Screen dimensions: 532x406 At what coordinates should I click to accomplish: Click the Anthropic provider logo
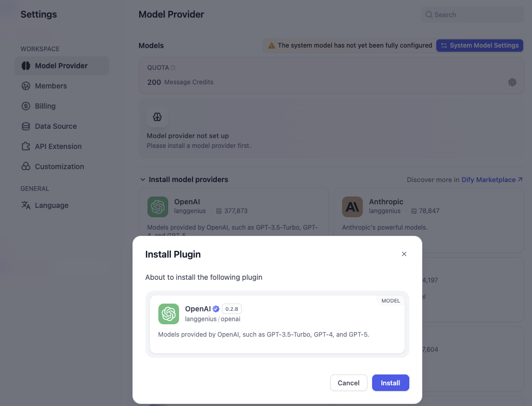pyautogui.click(x=352, y=207)
